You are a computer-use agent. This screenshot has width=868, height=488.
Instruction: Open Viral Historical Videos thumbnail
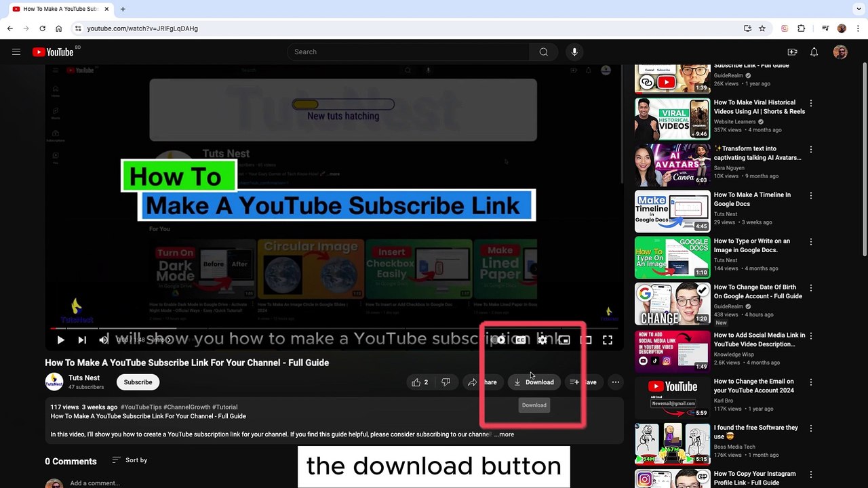(x=673, y=119)
